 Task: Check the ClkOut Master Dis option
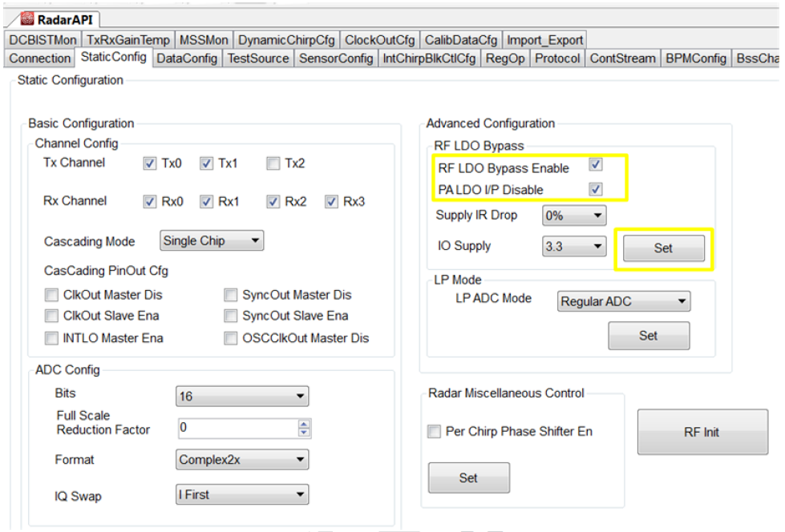52,295
